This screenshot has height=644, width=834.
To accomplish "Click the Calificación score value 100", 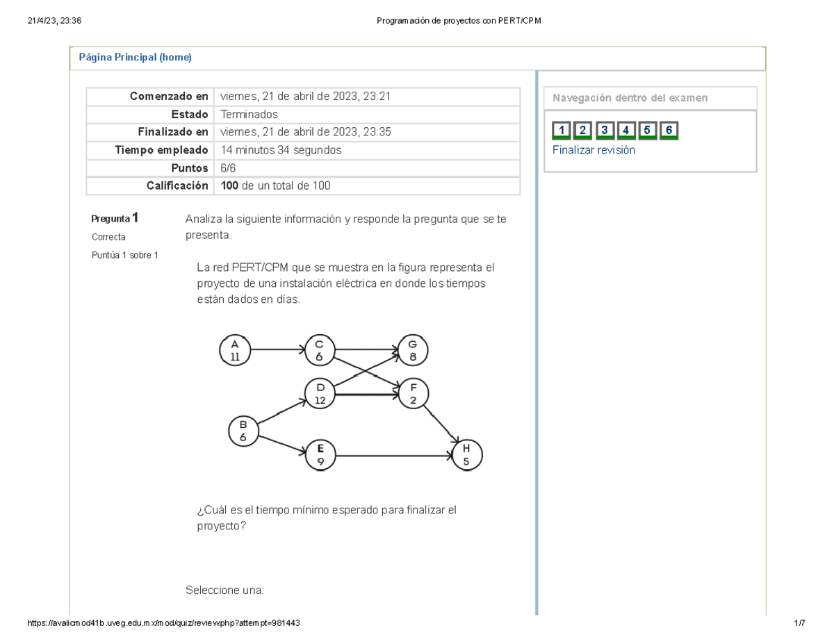I will point(230,185).
